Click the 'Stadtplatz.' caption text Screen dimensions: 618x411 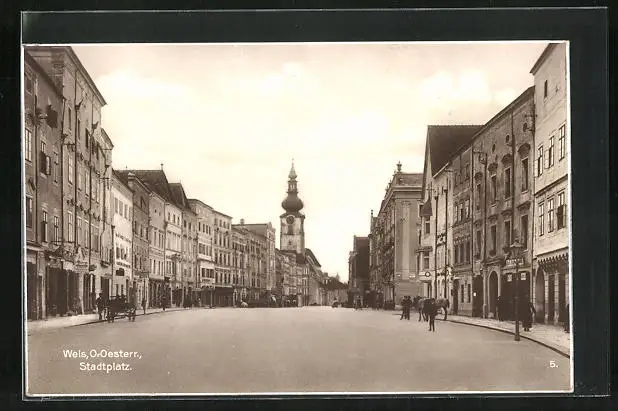106,367
